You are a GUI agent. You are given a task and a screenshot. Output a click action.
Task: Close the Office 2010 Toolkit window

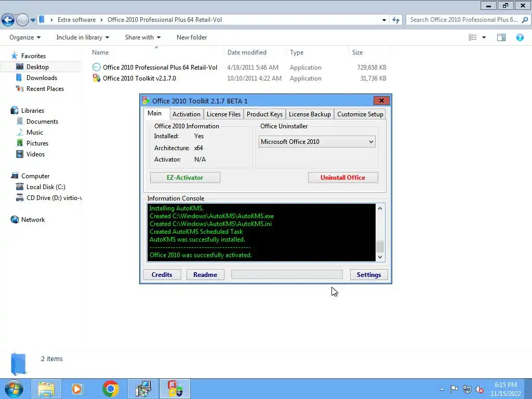pyautogui.click(x=381, y=100)
